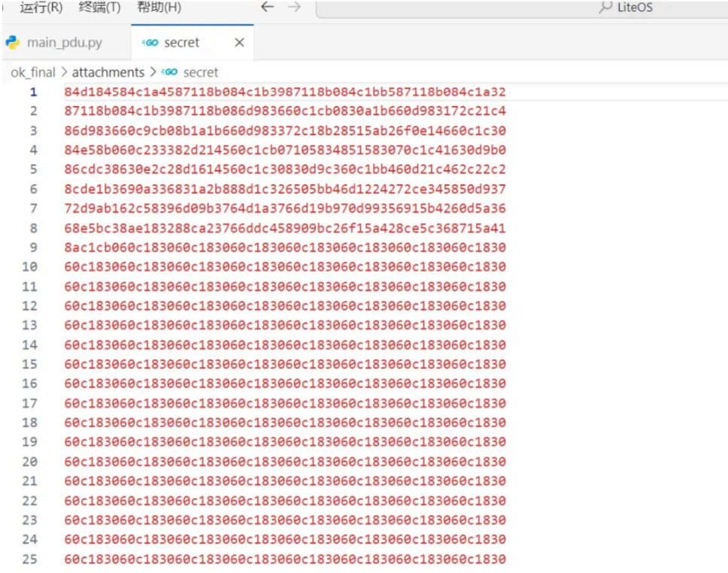The height and width of the screenshot is (573, 728).
Task: Click line starting with 87118b084c1b
Action: [285, 111]
